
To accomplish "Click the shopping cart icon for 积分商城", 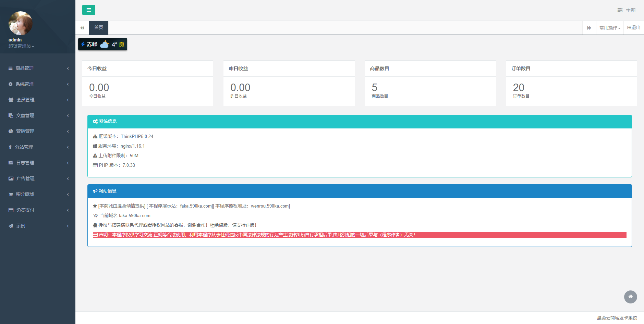I will (x=11, y=194).
